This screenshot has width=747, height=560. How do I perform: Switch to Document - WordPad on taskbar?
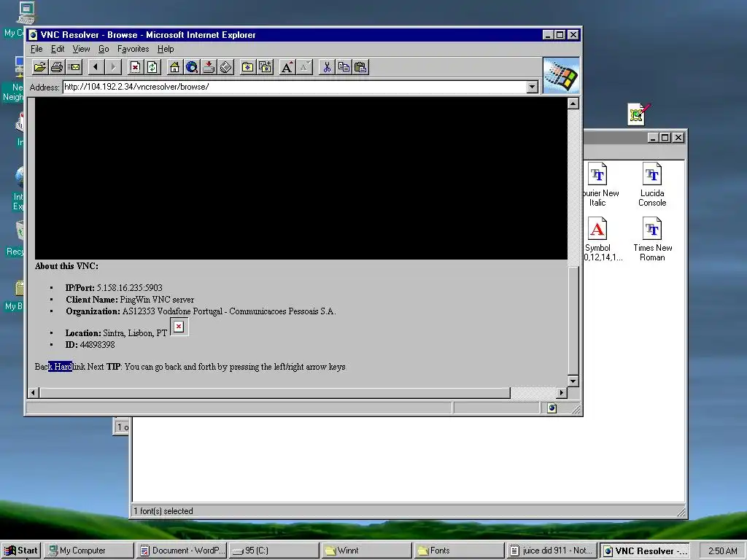click(183, 551)
